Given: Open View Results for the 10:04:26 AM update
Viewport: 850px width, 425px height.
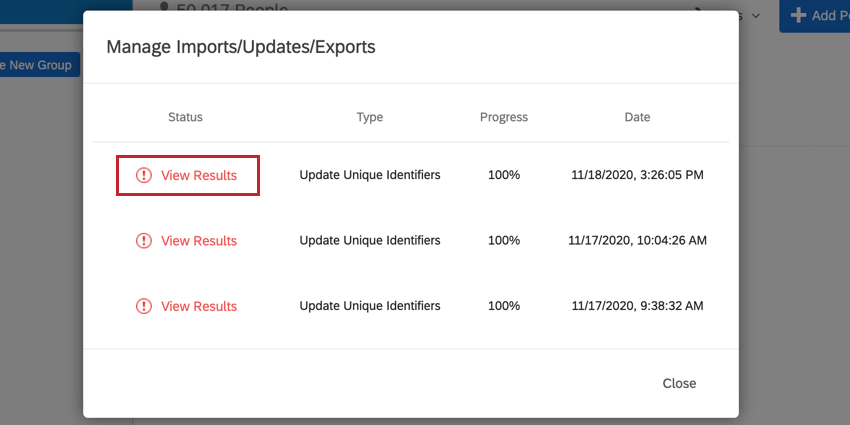Looking at the screenshot, I should (199, 241).
